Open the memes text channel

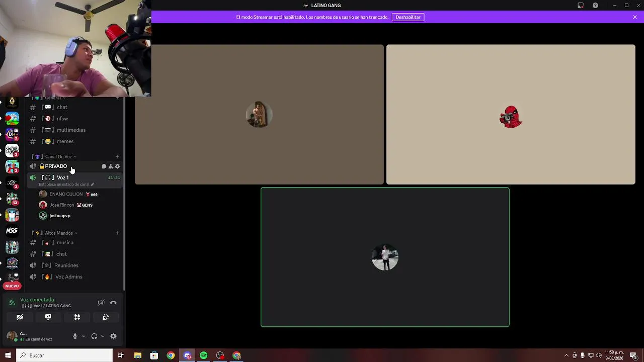74,141
